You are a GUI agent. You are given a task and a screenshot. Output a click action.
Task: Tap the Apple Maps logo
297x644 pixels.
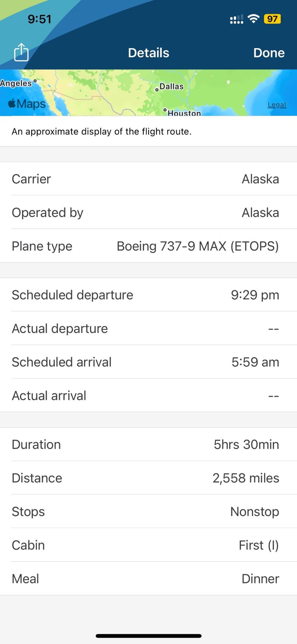[x=27, y=104]
